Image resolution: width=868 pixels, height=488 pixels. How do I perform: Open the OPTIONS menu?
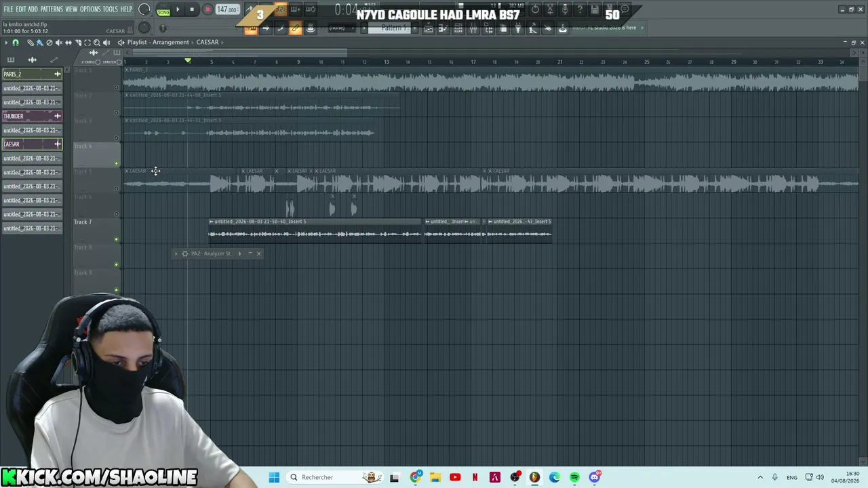[x=90, y=9]
